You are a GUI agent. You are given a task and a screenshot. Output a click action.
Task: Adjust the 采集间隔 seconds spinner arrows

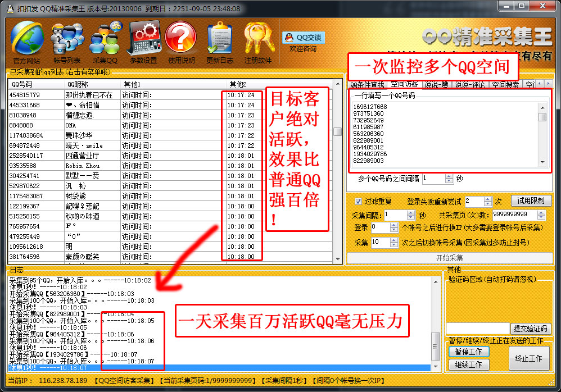tap(411, 215)
